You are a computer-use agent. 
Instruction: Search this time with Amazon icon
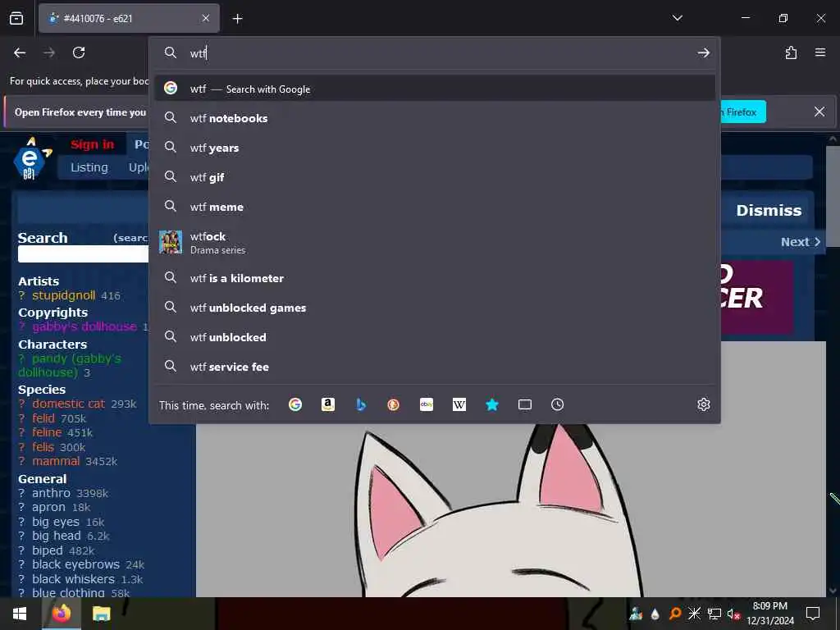point(328,404)
